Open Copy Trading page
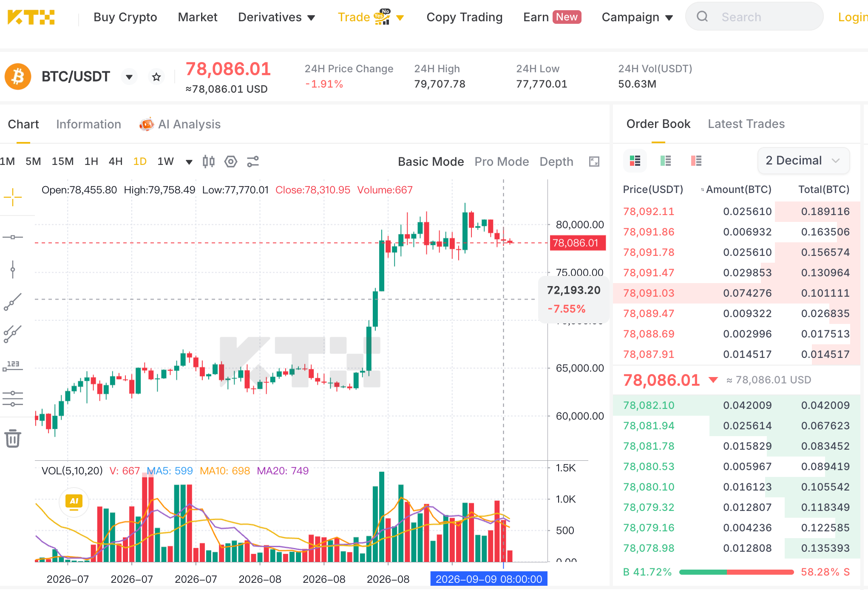Screen dimensions: 868x590 pyautogui.click(x=464, y=17)
